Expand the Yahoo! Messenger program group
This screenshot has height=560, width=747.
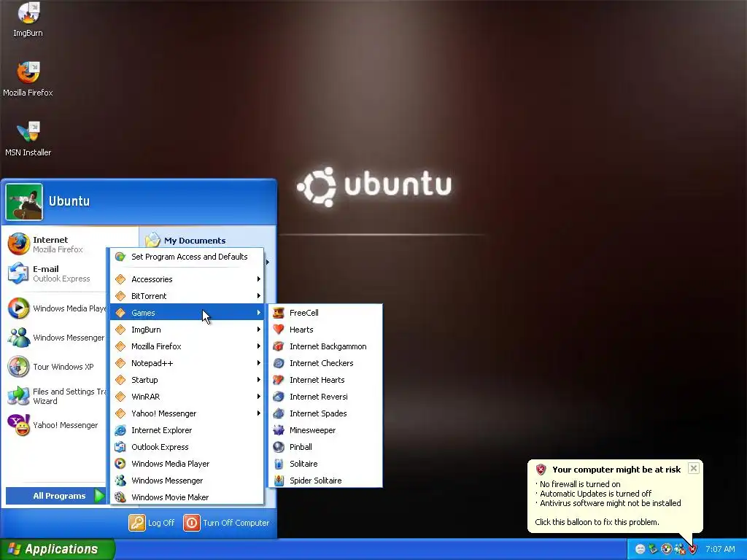(187, 413)
